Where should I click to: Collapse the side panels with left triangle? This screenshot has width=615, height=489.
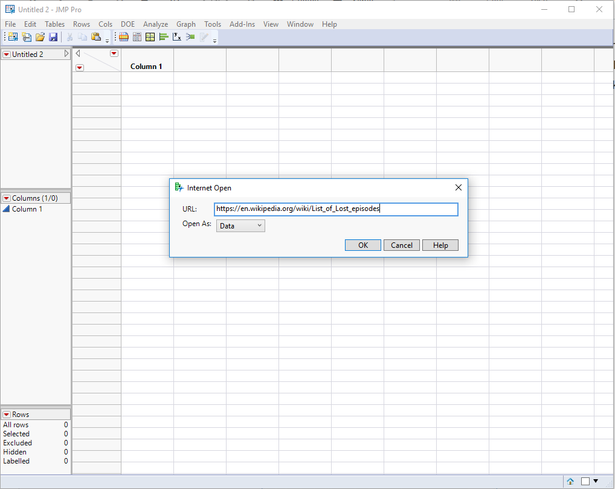pos(78,53)
